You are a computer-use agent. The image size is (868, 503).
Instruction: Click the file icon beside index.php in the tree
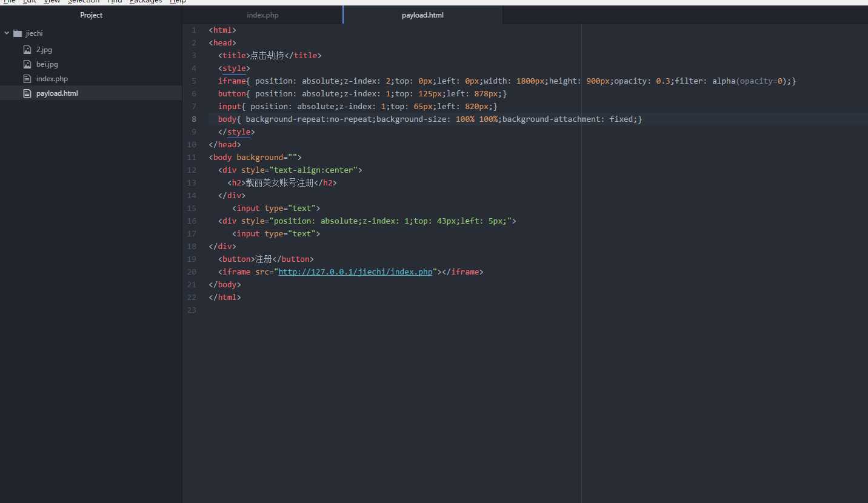27,79
